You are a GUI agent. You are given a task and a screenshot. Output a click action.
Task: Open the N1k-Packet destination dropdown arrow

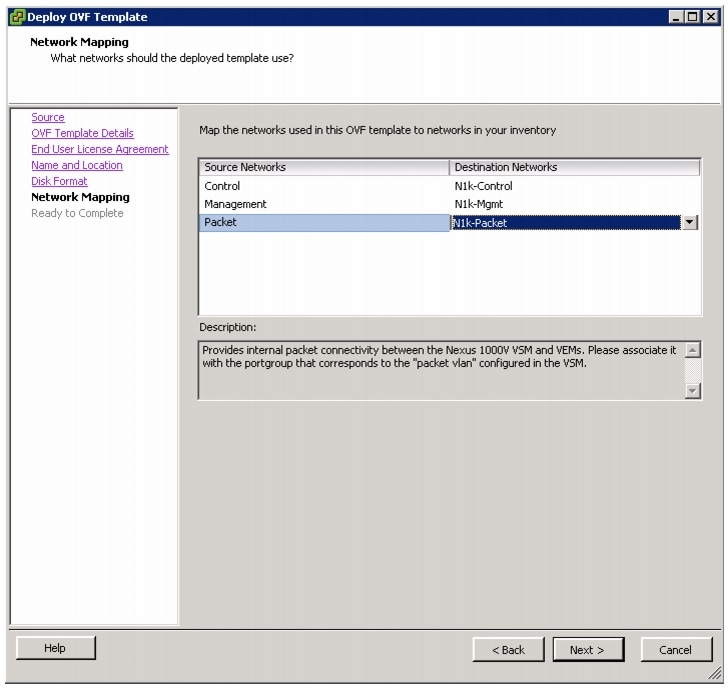689,222
